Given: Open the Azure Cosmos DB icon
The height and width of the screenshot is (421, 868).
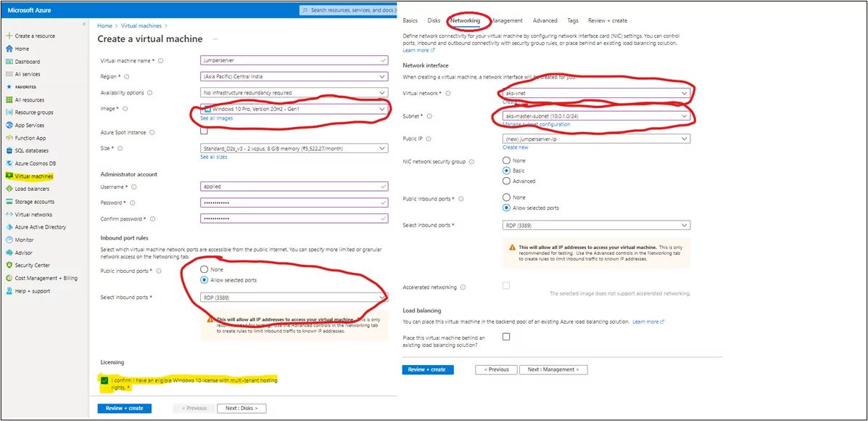Looking at the screenshot, I should (x=9, y=163).
